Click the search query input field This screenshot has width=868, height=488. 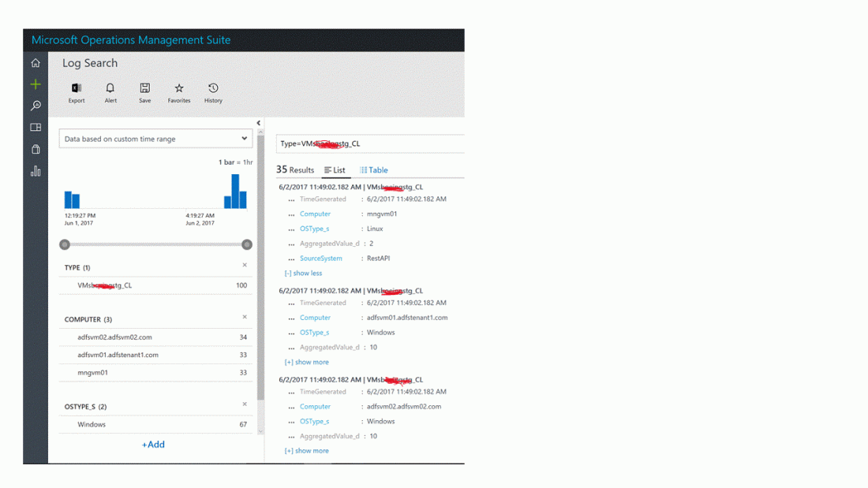tap(371, 144)
